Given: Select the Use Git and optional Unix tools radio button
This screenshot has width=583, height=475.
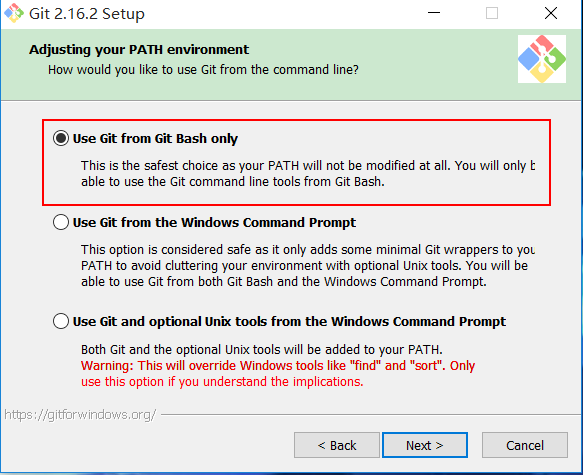Looking at the screenshot, I should click(61, 321).
